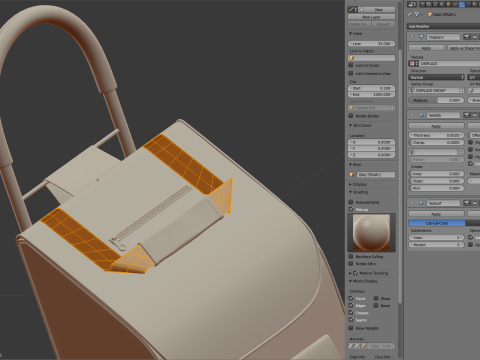Click Apply as Shape Key for Displace
Image resolution: width=480 pixels, height=360 pixels.
click(463, 48)
